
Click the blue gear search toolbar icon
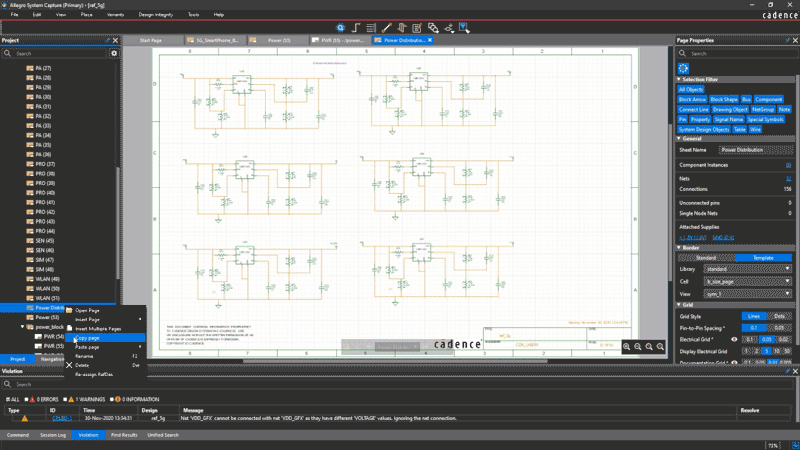pos(340,28)
